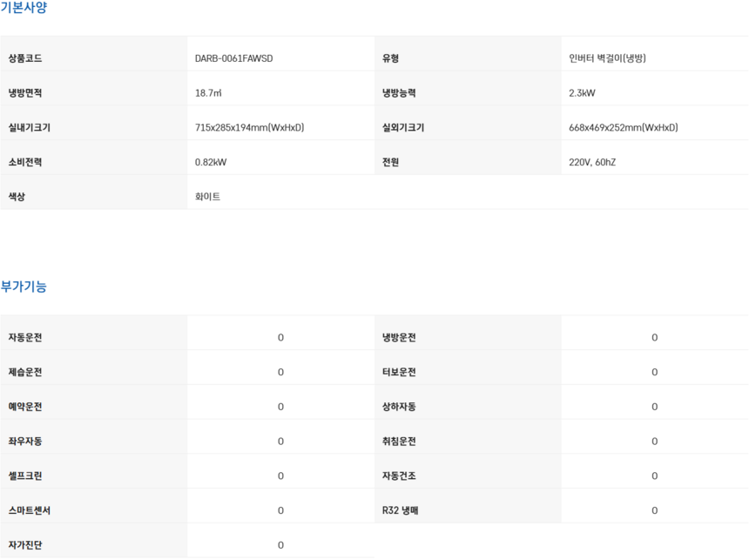Image resolution: width=749 pixels, height=560 pixels.
Task: Click the 220V, 60hZ power value
Action: [592, 163]
